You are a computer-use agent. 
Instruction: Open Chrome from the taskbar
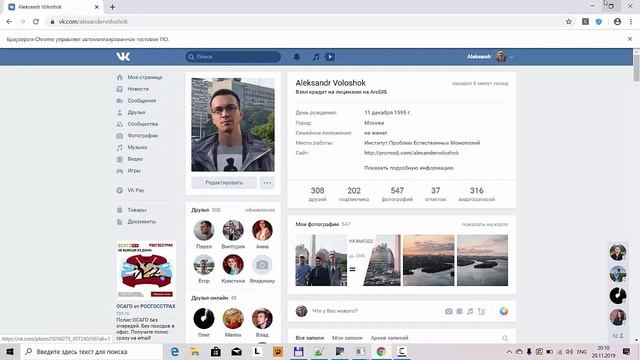[381, 351]
